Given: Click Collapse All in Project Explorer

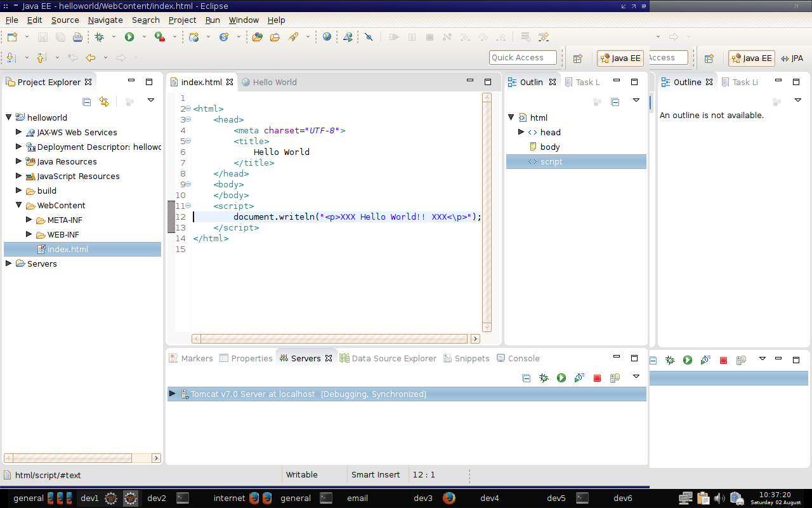Looking at the screenshot, I should [x=87, y=102].
